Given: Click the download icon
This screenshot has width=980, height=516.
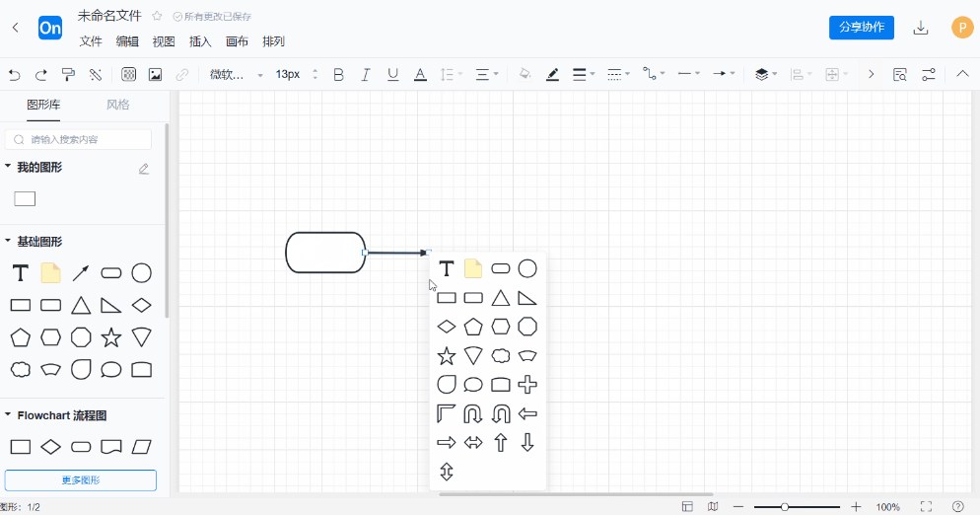Looking at the screenshot, I should (x=921, y=28).
